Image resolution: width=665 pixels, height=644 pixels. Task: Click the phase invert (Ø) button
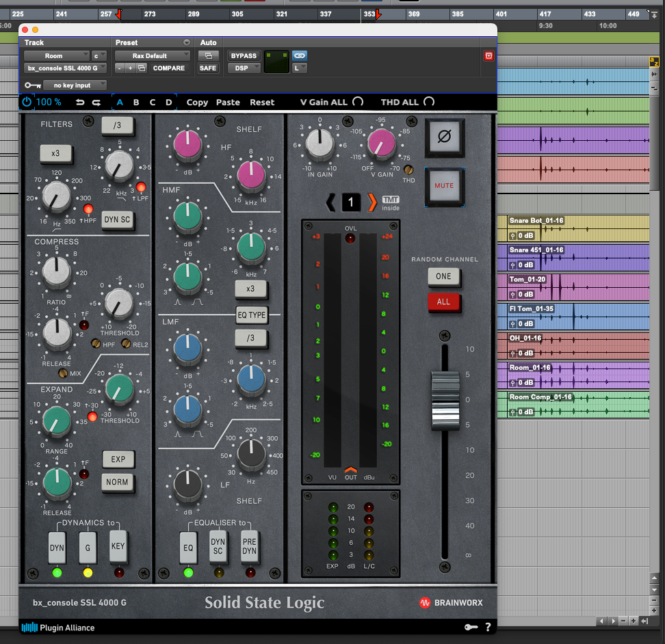click(445, 137)
